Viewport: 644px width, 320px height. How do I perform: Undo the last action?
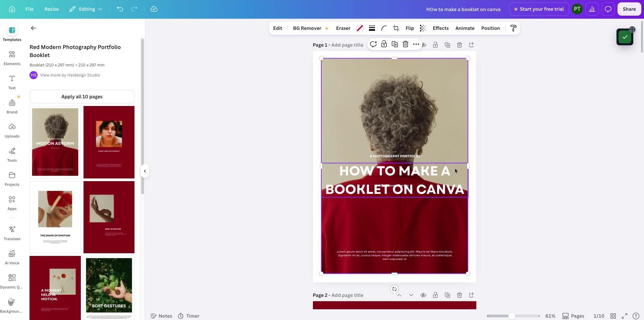click(x=120, y=9)
